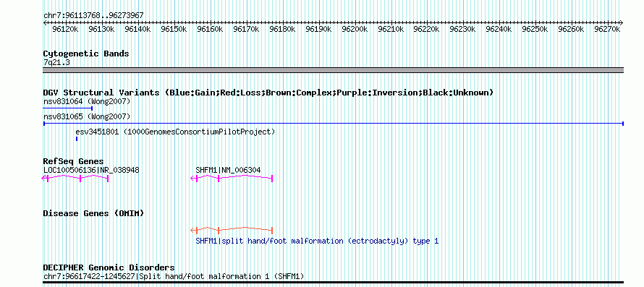Viewport: 644px width, 287px height.
Task: Click the magenta SHFM1 RefSeq gene glyph
Action: (x=232, y=178)
